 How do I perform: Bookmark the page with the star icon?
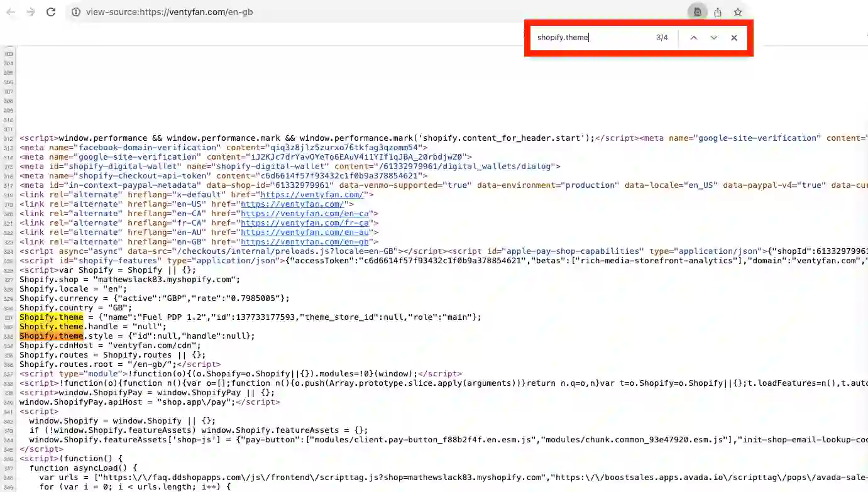click(738, 11)
